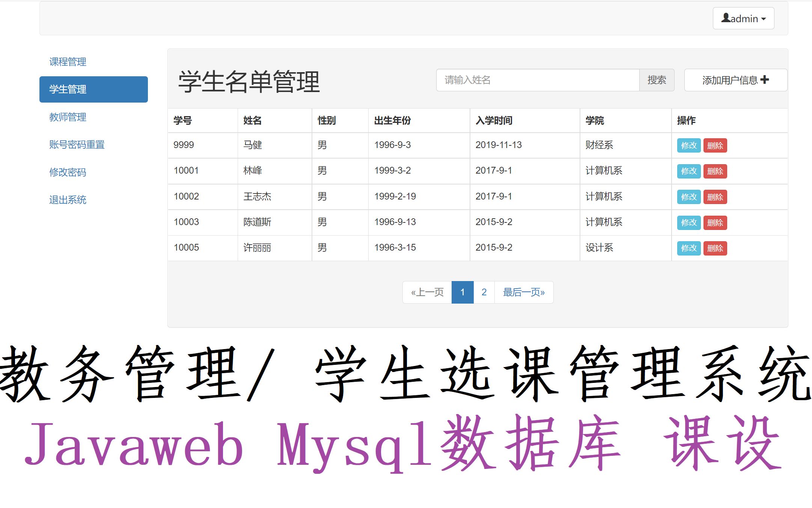812x508 pixels.
Task: Open the 课程管理 menu item
Action: 68,62
